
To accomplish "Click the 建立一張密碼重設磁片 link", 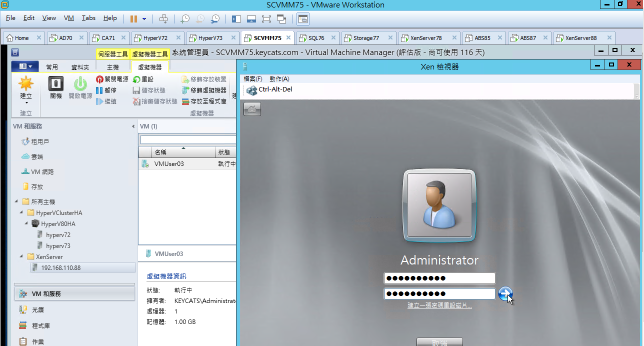I will click(x=439, y=305).
